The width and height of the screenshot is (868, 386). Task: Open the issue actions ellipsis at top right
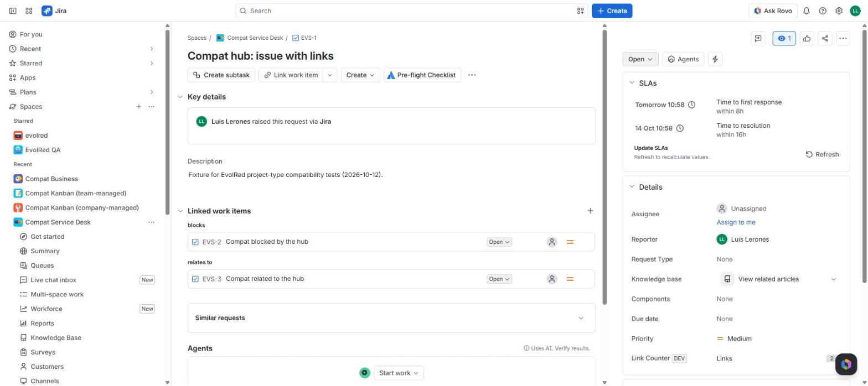tap(843, 38)
